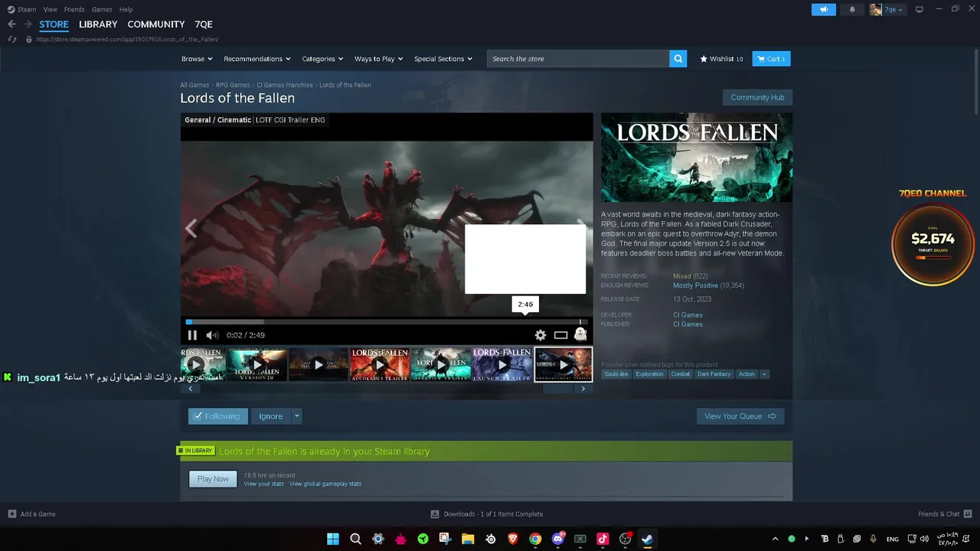Open Brave browser from taskbar
The width and height of the screenshot is (980, 551).
tap(513, 539)
